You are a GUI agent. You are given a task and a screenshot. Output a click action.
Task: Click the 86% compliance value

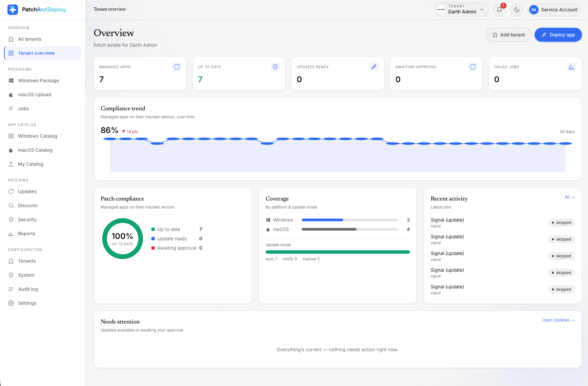click(110, 130)
